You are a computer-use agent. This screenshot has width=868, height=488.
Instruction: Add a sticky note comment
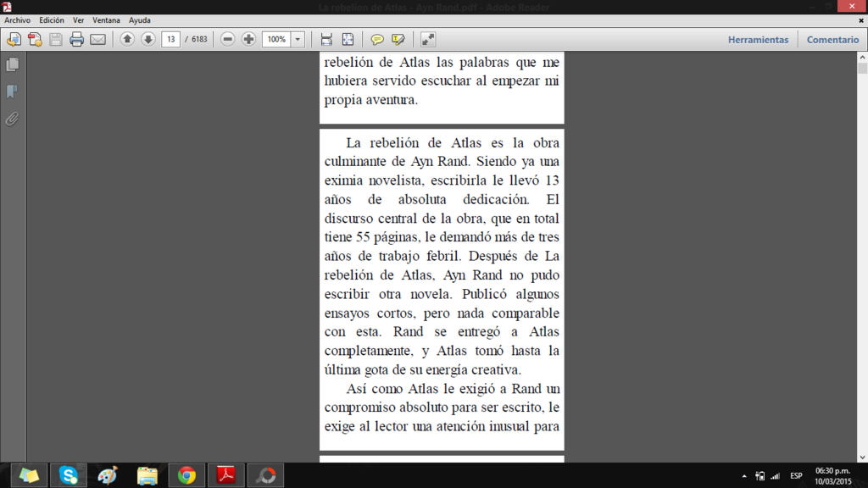point(377,39)
